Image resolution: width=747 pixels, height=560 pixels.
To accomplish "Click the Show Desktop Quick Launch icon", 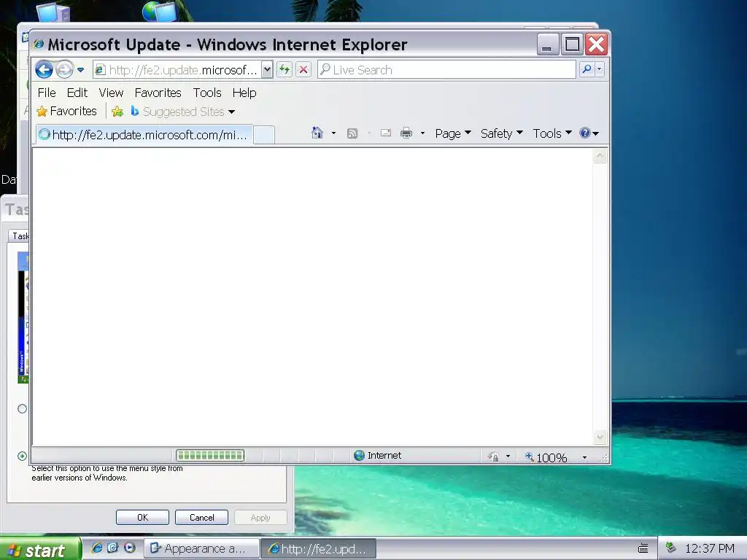I will pos(112,548).
